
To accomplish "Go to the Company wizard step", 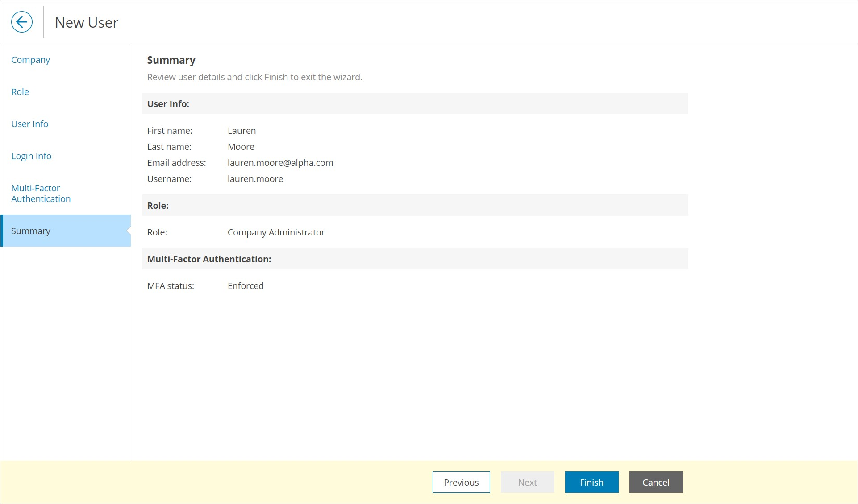I will [30, 60].
